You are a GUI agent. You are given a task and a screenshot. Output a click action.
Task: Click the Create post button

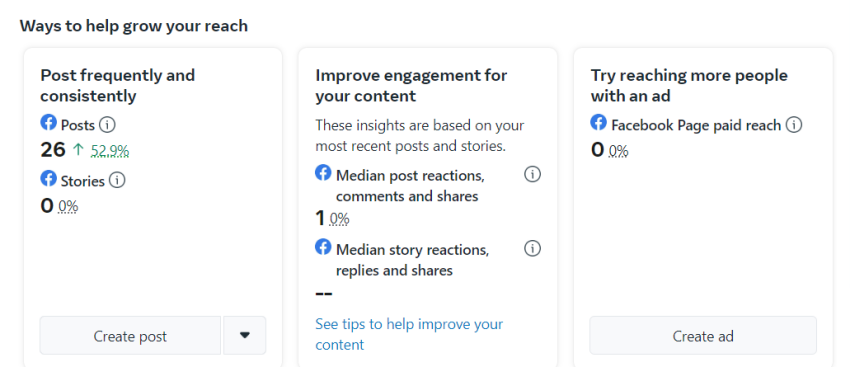point(130,336)
